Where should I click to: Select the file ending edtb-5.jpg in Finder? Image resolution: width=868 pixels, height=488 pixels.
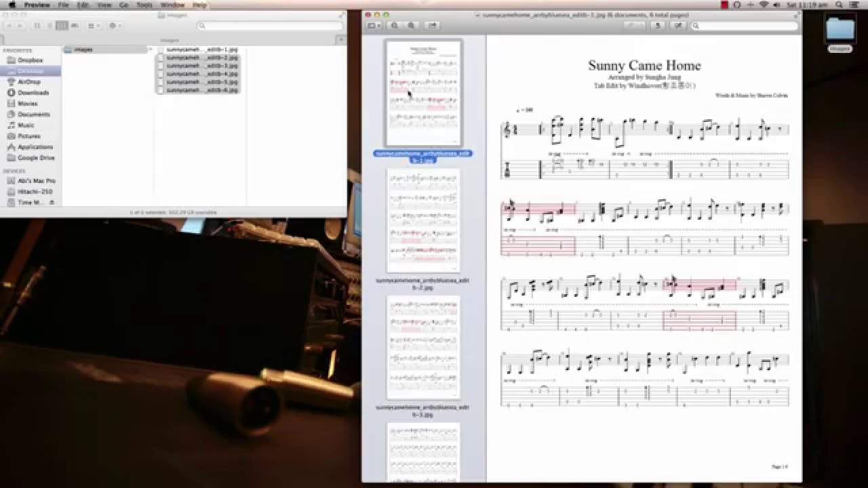pos(197,82)
